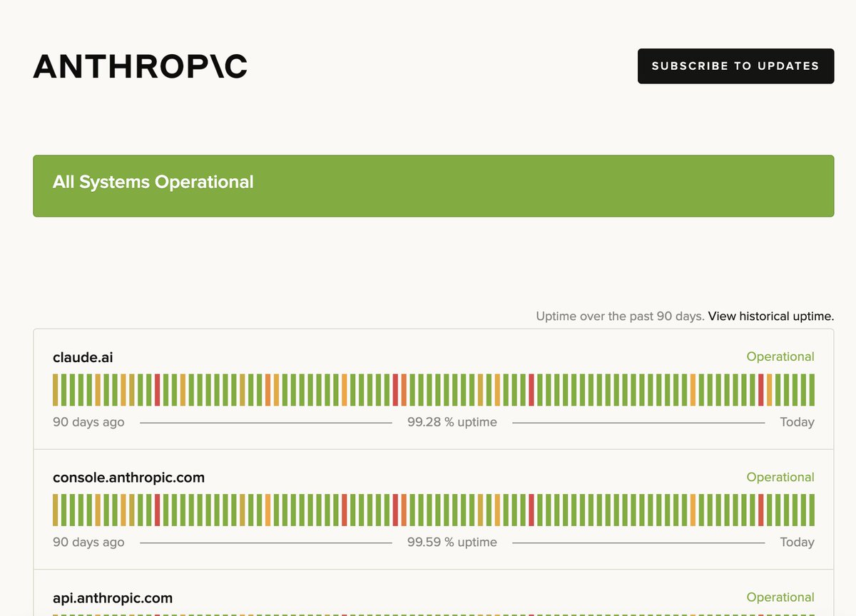Click '90 days ago' label under claude.ai
This screenshot has width=856, height=616.
pyautogui.click(x=88, y=422)
